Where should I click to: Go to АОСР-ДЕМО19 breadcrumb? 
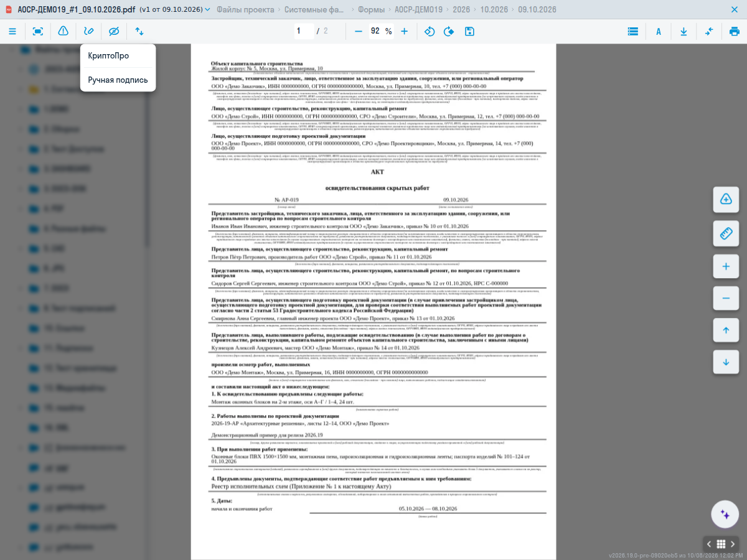pos(420,10)
